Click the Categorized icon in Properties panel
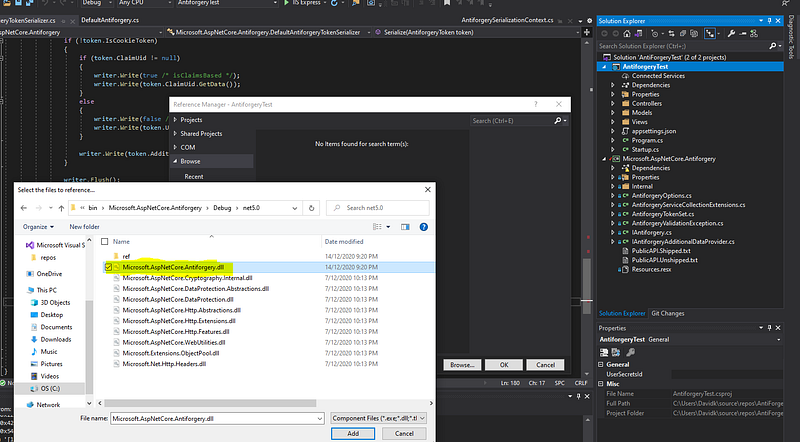The image size is (800, 442). [x=604, y=352]
